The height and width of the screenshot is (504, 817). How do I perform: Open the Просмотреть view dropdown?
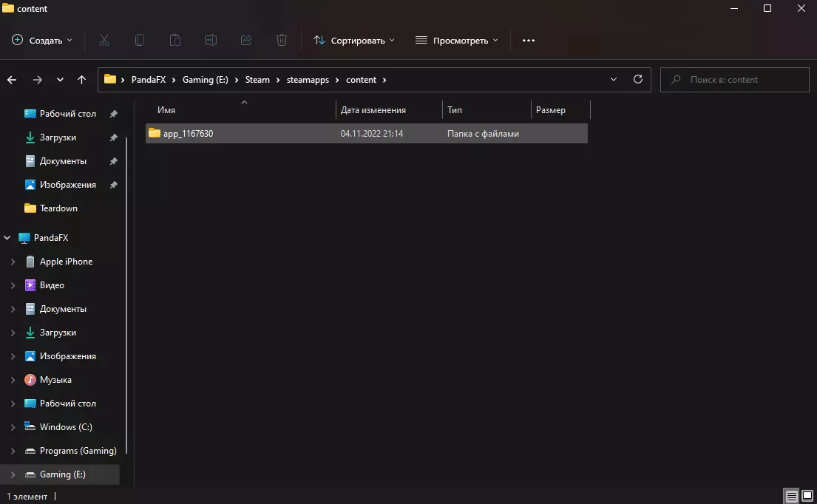pos(456,40)
